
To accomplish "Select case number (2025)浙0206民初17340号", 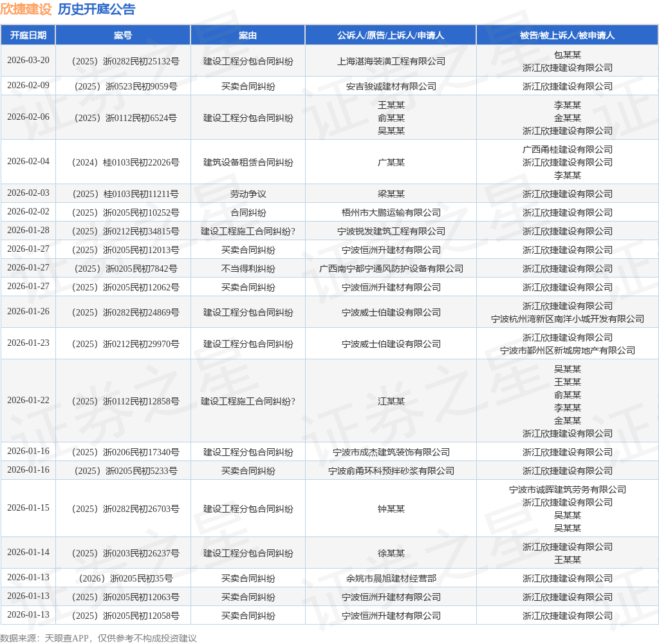I will [125, 452].
